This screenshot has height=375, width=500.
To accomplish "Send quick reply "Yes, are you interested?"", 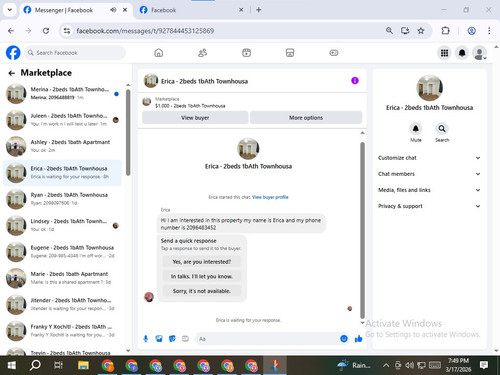I will [x=201, y=262].
